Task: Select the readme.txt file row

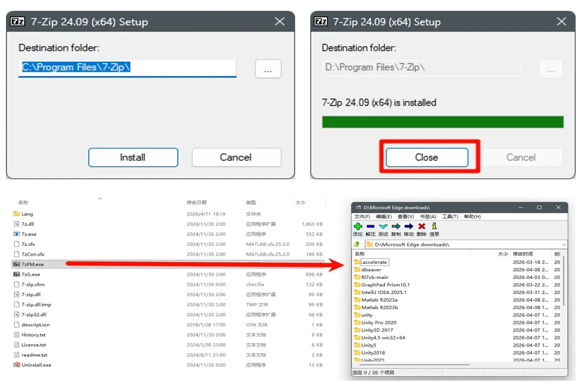Action: click(168, 355)
